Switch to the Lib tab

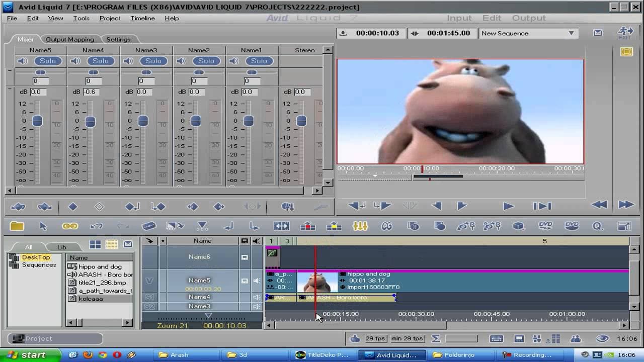click(61, 247)
